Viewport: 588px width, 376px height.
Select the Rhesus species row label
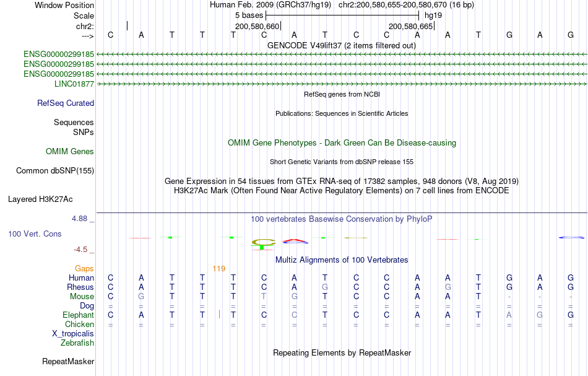80,287
